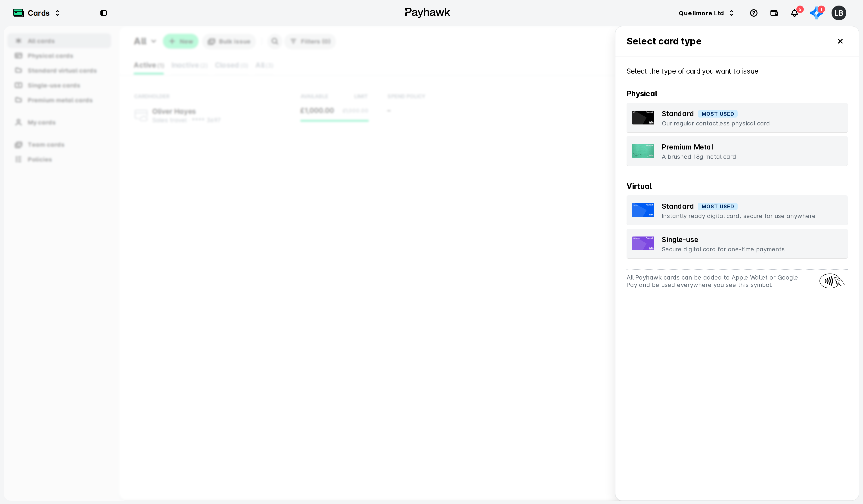Choose the Premium Metal card option
Image resolution: width=863 pixels, height=504 pixels.
click(737, 151)
